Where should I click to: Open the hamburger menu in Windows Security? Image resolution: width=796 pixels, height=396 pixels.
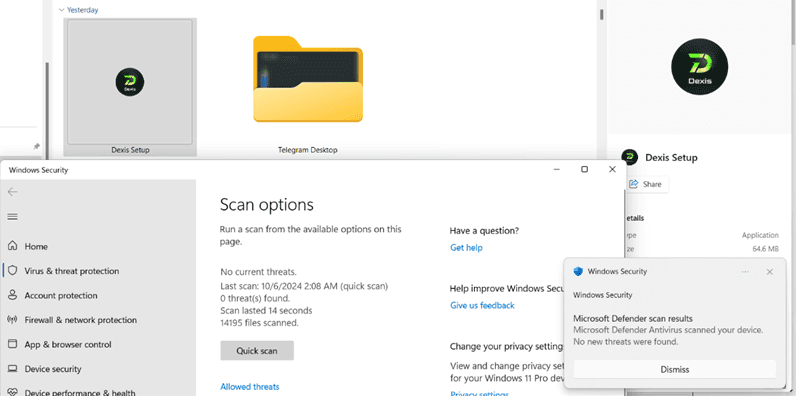click(13, 217)
